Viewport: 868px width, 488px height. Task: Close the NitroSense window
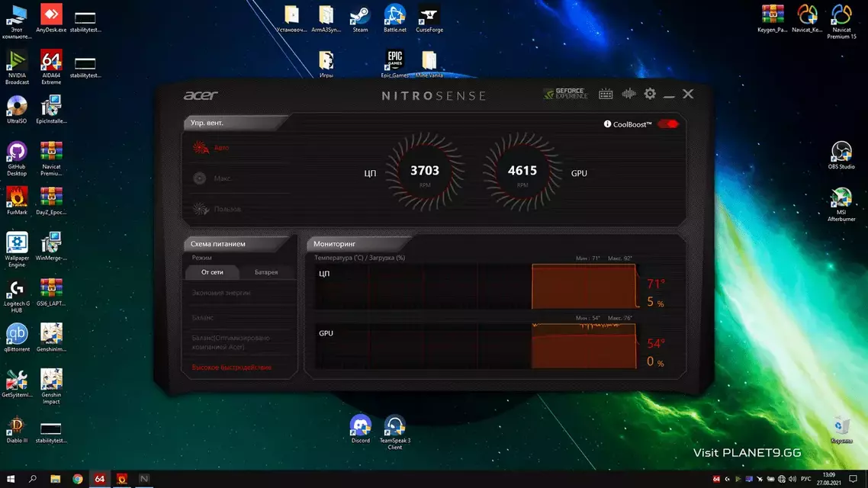(x=688, y=94)
